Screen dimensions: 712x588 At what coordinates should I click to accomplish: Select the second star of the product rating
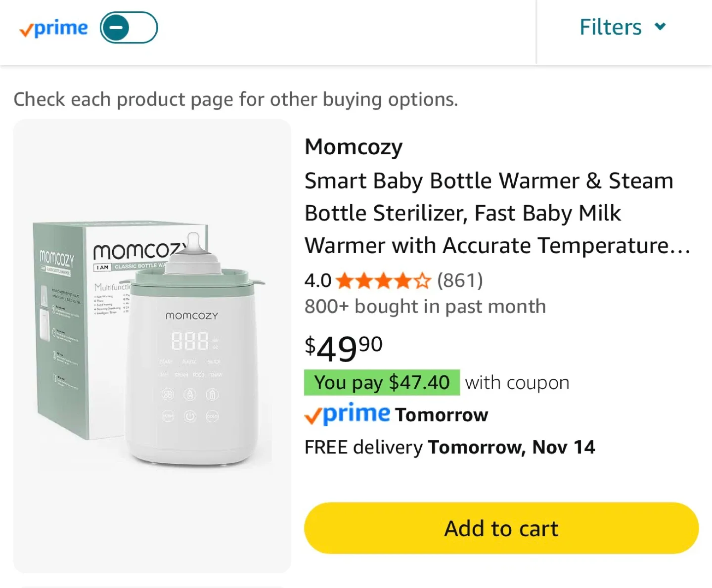click(363, 281)
